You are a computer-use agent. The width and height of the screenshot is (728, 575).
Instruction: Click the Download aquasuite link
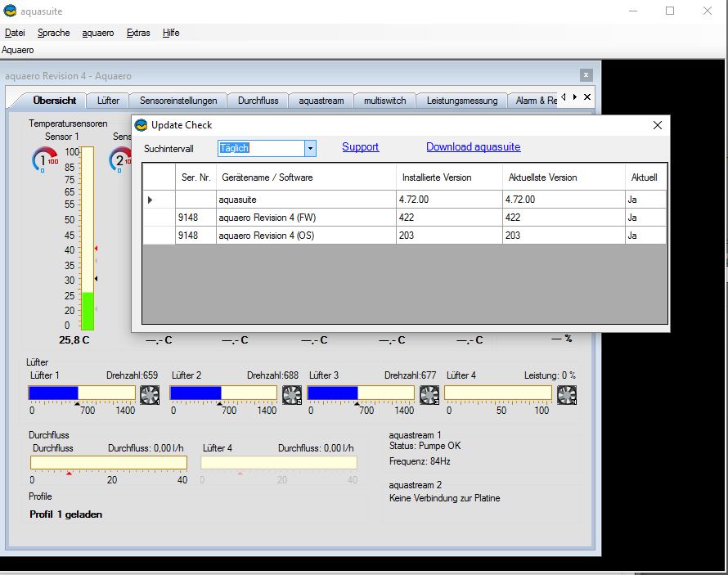473,147
